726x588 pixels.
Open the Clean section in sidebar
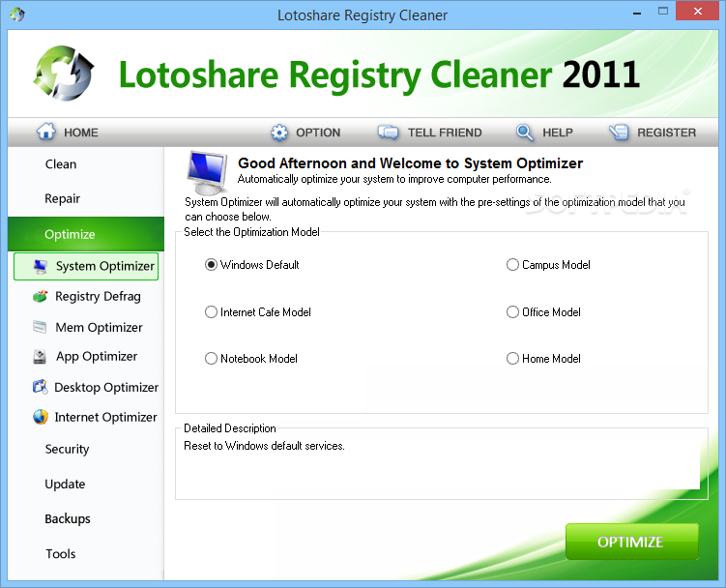[61, 164]
